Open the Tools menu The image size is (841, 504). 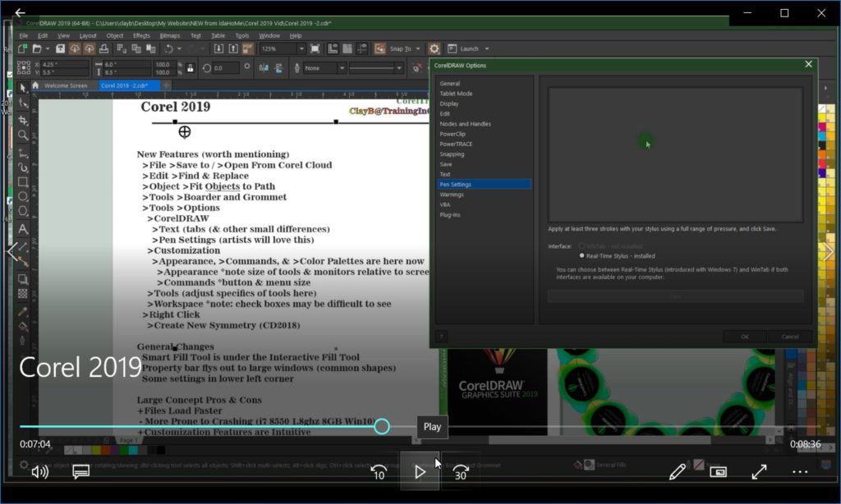click(x=242, y=35)
